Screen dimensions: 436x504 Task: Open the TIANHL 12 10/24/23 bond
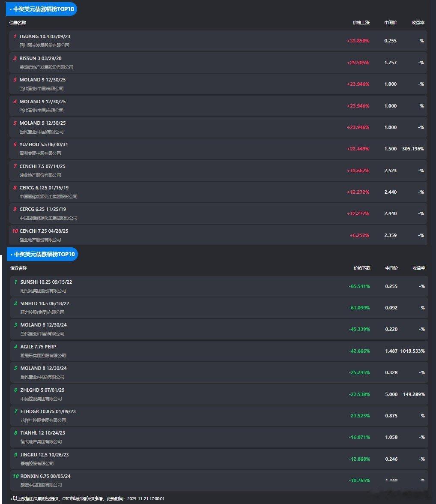click(x=43, y=433)
